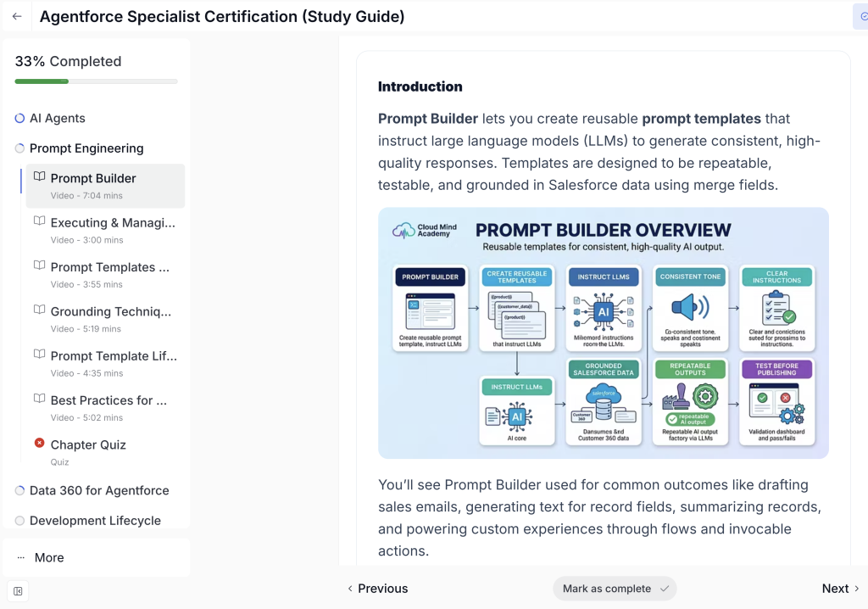Click the Introduction heading
The width and height of the screenshot is (868, 609).
420,87
